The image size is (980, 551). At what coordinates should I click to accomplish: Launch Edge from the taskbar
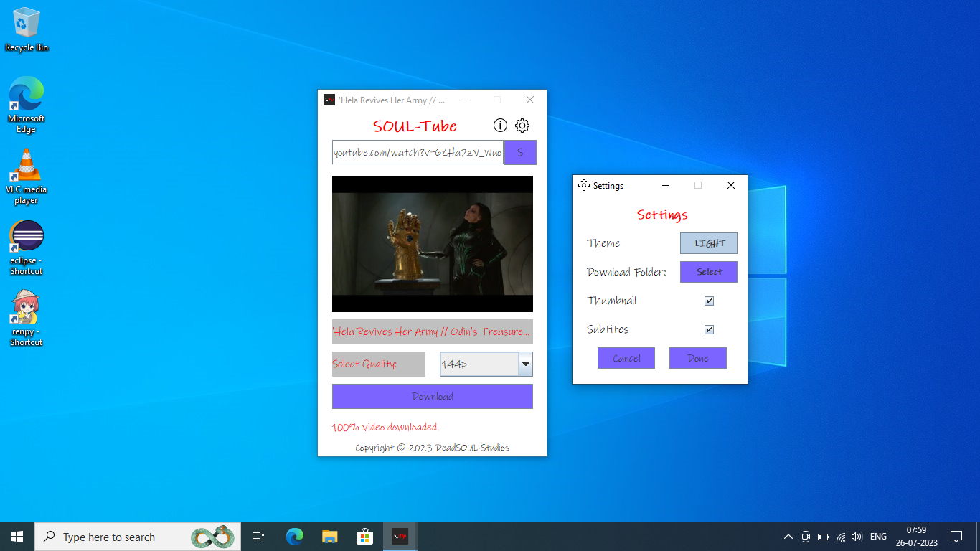coord(295,537)
